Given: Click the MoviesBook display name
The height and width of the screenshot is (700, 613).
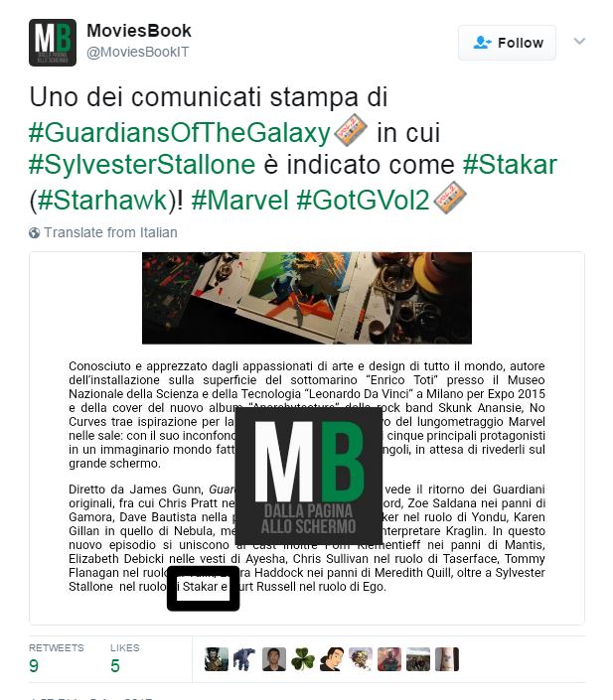Looking at the screenshot, I should coord(139,31).
